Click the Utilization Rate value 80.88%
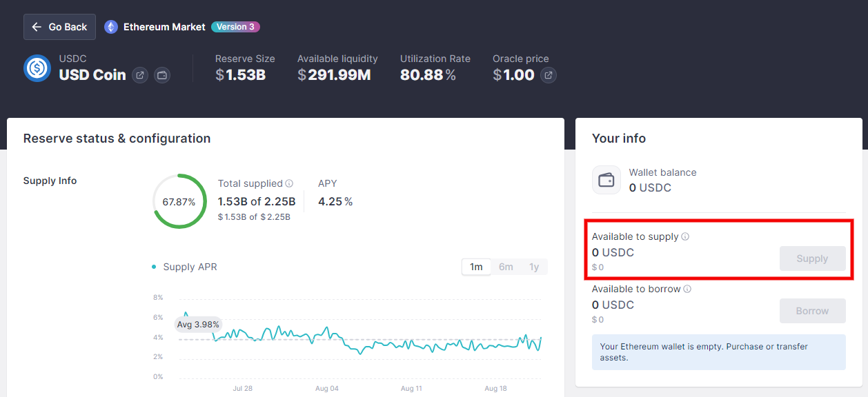868x397 pixels. [428, 75]
